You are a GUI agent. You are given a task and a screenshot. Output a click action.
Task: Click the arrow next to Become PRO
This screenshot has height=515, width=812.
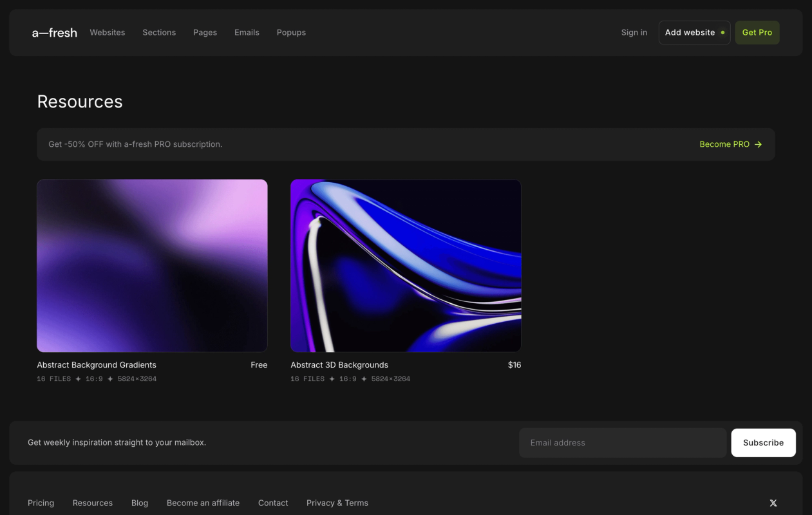[758, 144]
